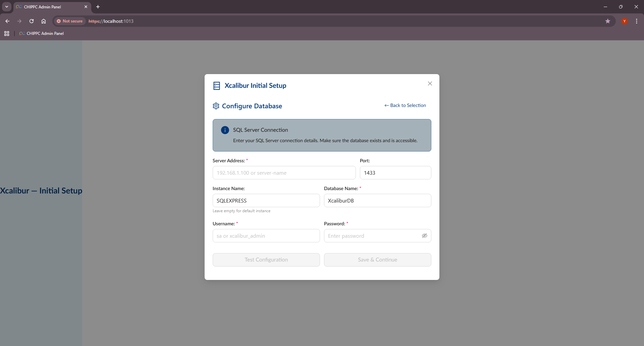Click the info icon in SQL Server banner
644x346 pixels.
(225, 130)
